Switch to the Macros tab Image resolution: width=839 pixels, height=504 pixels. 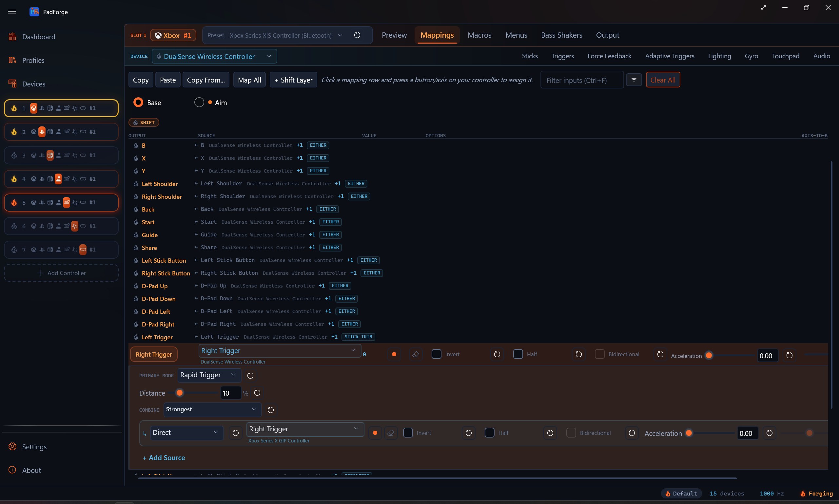(x=479, y=35)
